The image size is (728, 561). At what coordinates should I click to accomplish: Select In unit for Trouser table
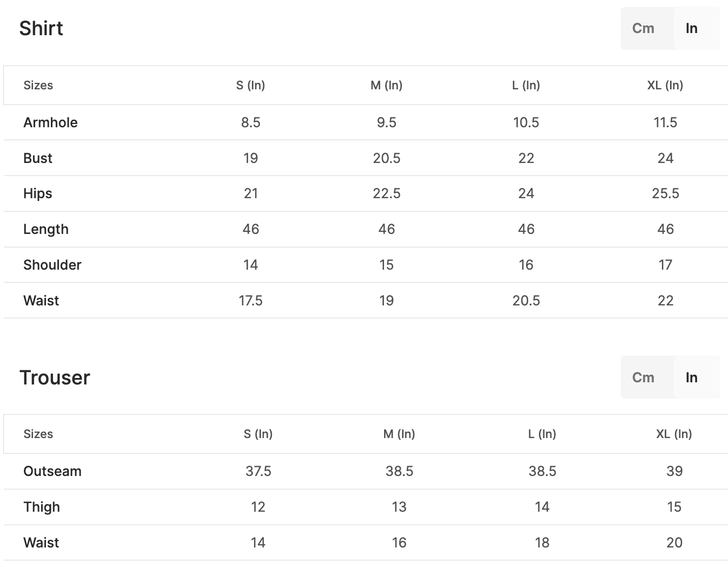pyautogui.click(x=692, y=377)
